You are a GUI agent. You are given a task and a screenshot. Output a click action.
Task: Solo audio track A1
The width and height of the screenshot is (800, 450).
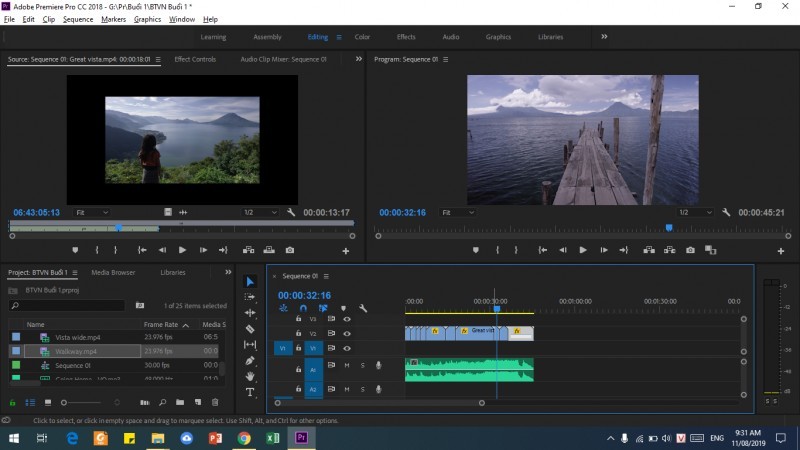pos(363,365)
